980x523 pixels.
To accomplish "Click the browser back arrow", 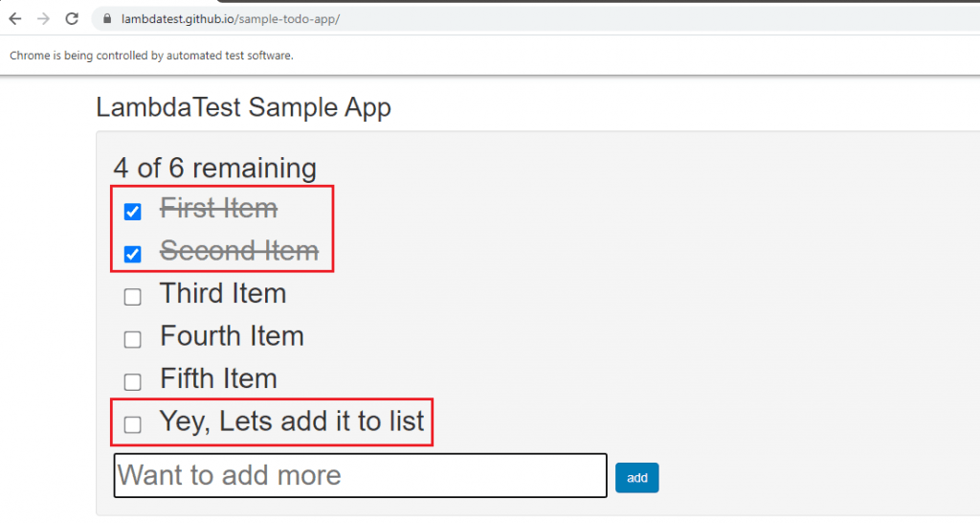I will point(15,19).
